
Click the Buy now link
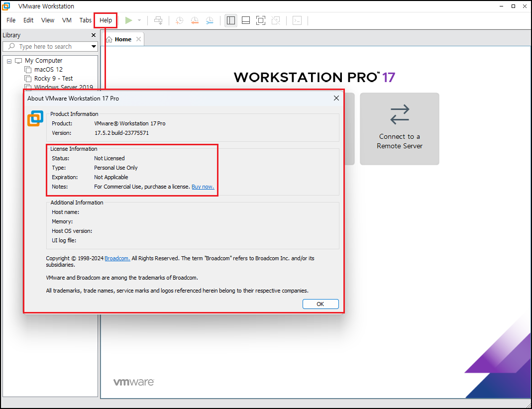203,187
